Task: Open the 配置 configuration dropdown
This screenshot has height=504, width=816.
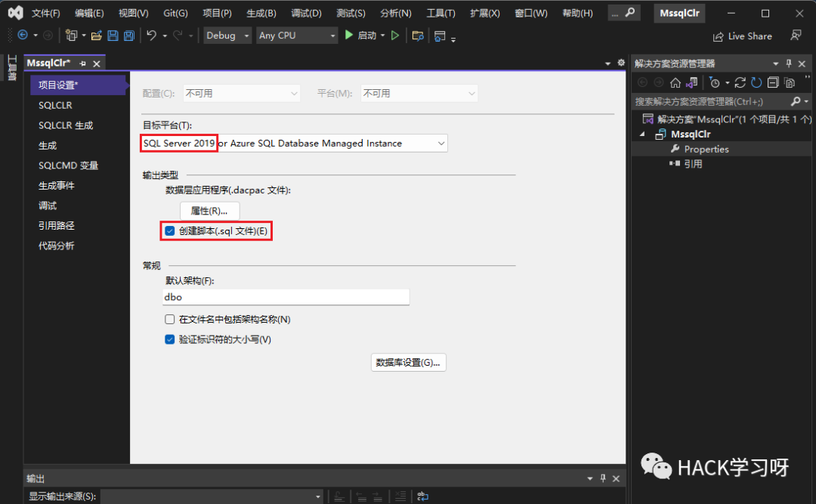Action: point(242,93)
